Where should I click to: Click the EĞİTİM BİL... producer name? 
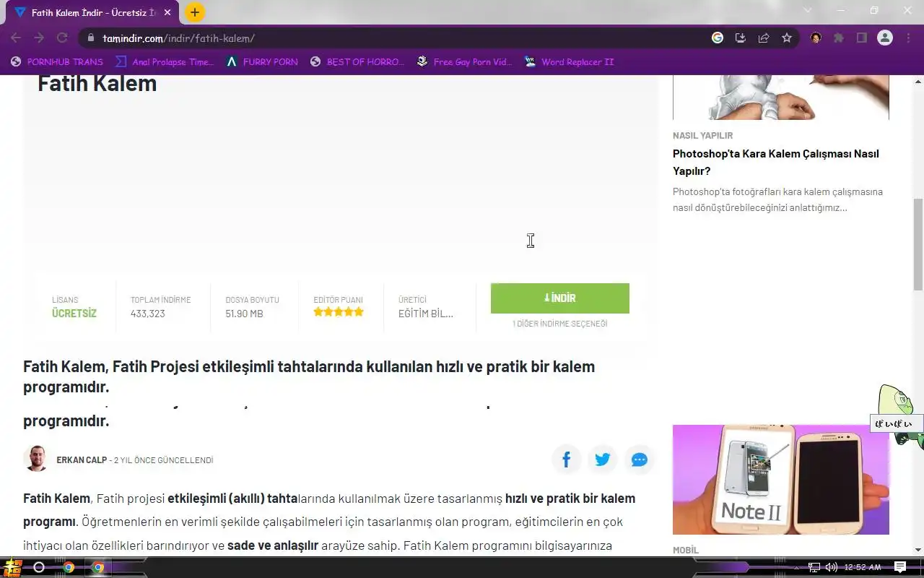tap(426, 314)
